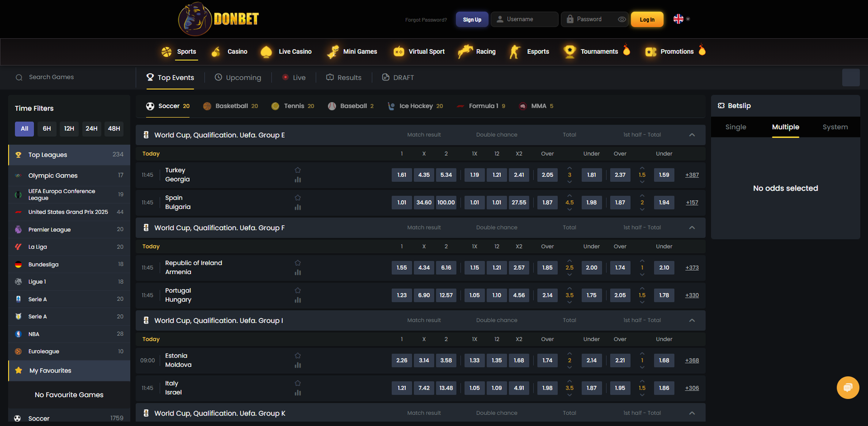Collapse the World Cup Group I section
The width and height of the screenshot is (868, 426).
pos(692,321)
